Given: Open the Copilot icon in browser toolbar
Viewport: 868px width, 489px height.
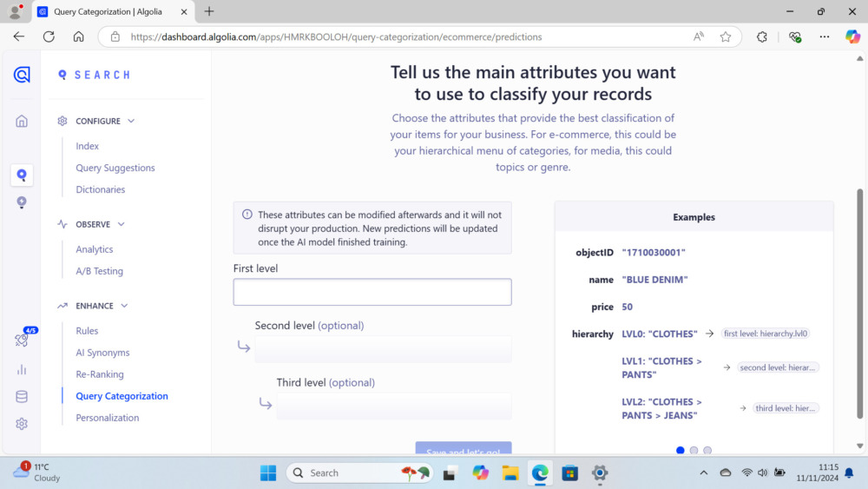Looking at the screenshot, I should click(x=852, y=36).
